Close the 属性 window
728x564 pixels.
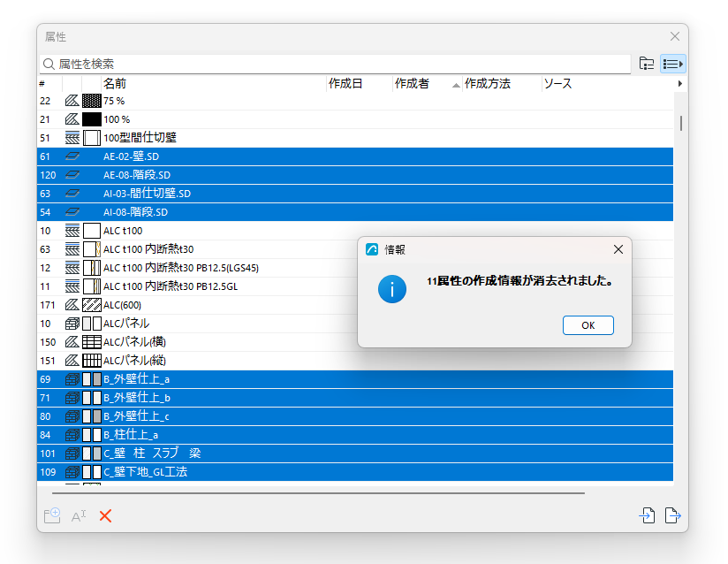675,36
